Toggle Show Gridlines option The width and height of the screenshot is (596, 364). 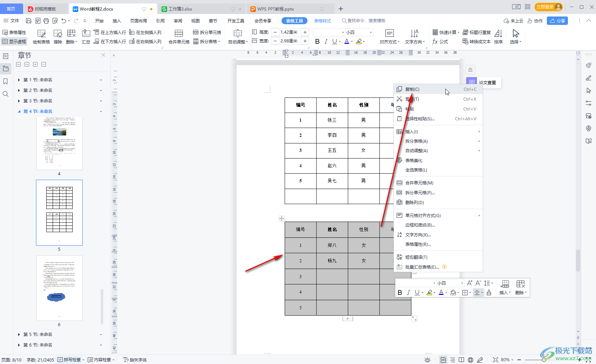[14, 41]
